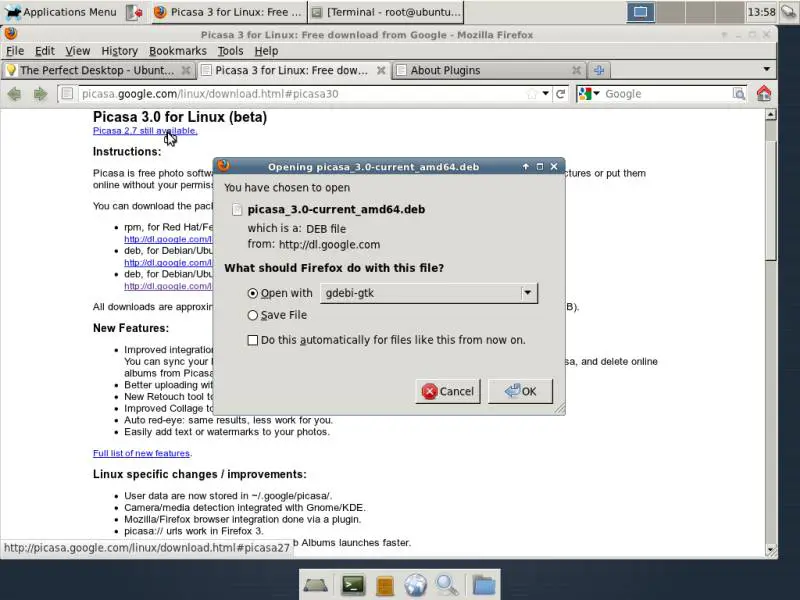
Task: Click the 'picasa_3.0-current_amd64.deb' file name in dialog
Action: point(336,210)
